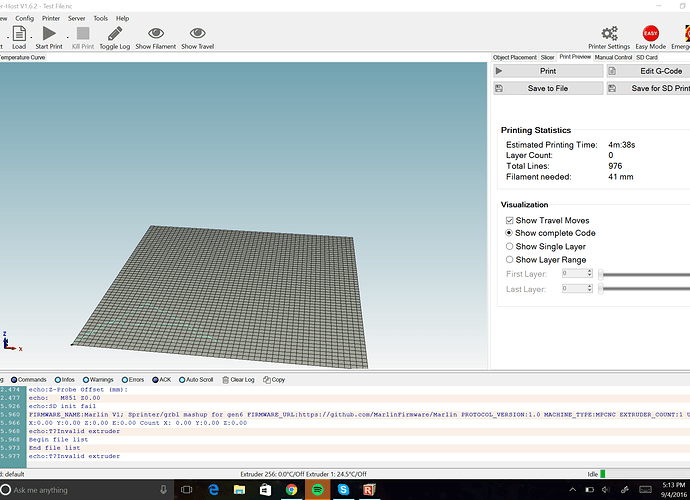Toggle Errors log filter
Image resolution: width=690 pixels, height=500 pixels.
[133, 380]
